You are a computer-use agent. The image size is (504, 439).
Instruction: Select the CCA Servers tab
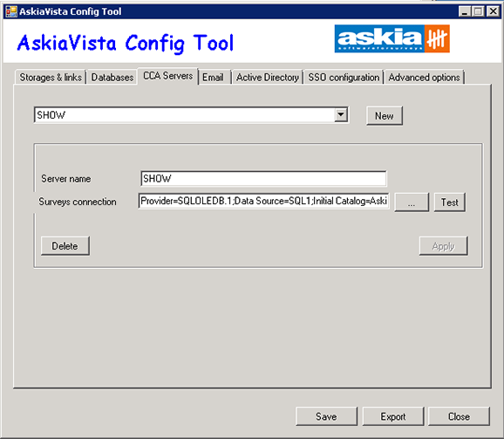tap(167, 76)
